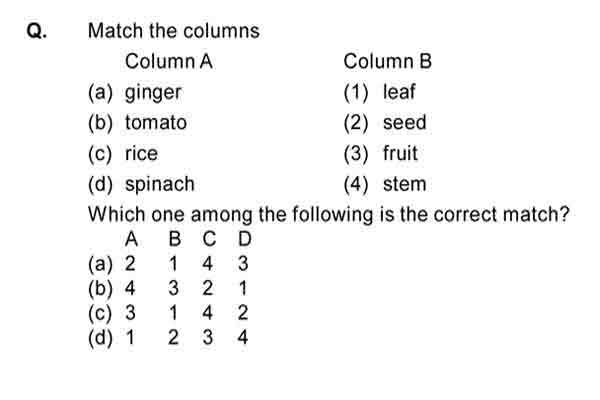Click the Column B heading

388,62
